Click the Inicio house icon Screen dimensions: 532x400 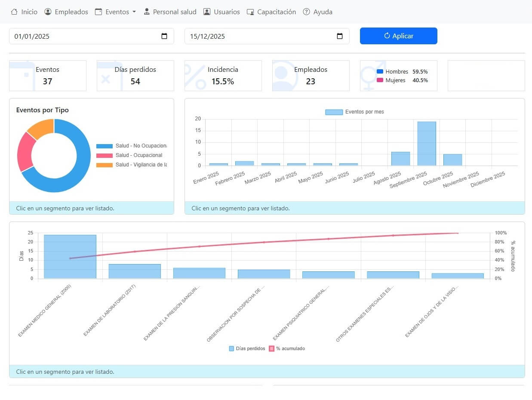(14, 12)
